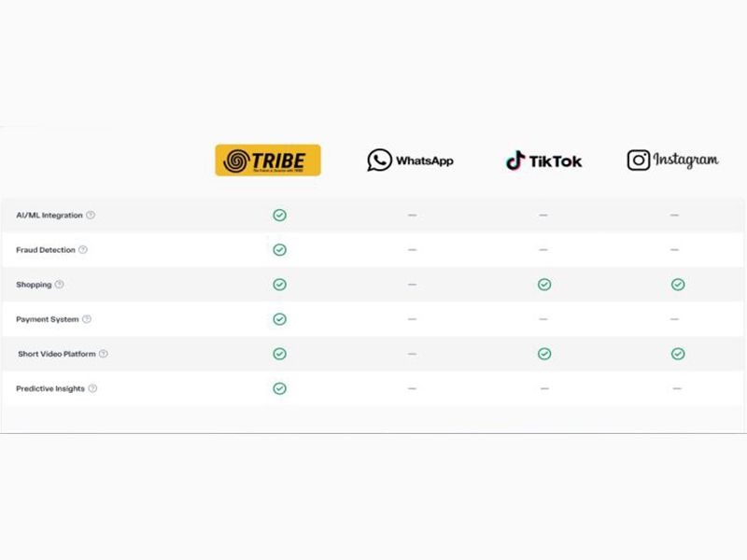
Task: Open help icon beside Fraud Detection
Action: (83, 249)
